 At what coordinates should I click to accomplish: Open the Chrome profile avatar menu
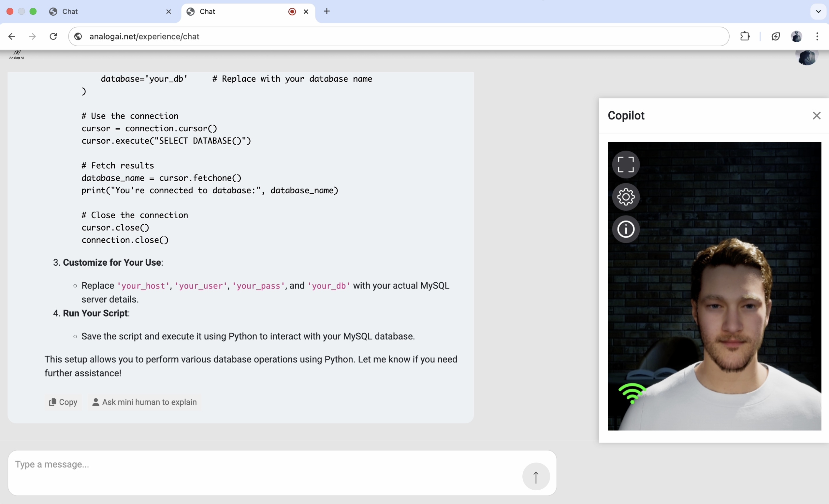796,36
